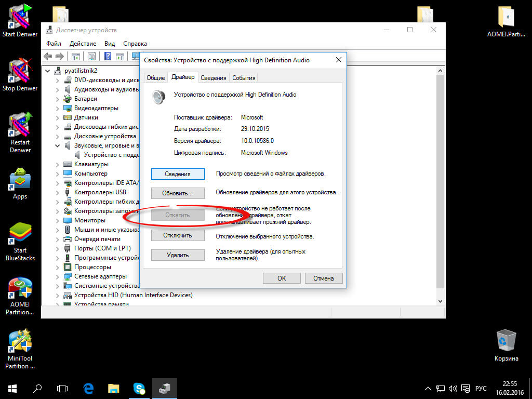Click the Батареи battery icon
The image size is (532, 399).
[67, 99]
